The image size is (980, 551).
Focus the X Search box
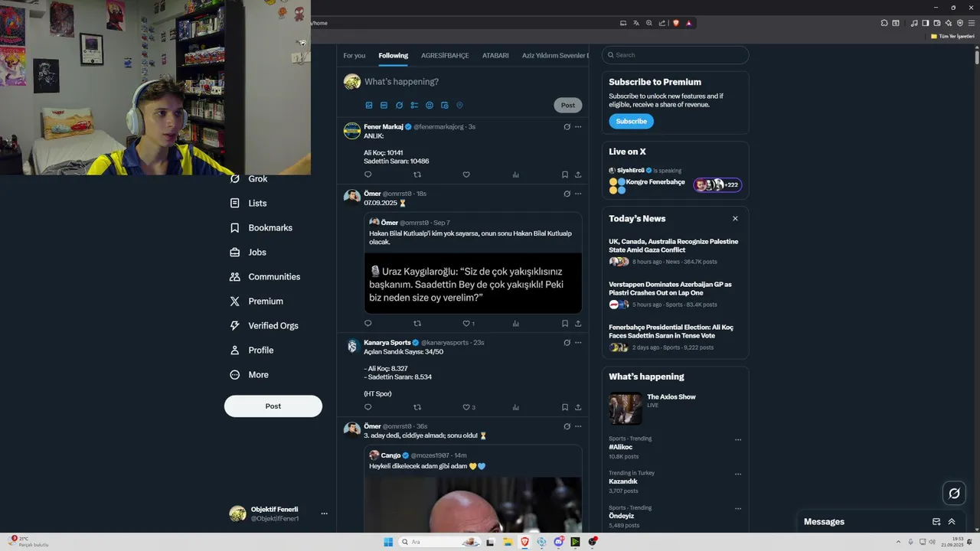point(675,55)
